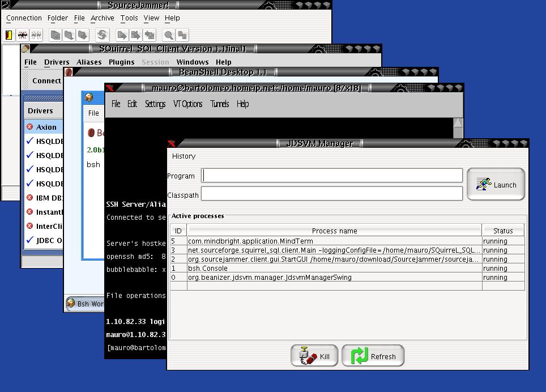Click the Program input field

[x=332, y=176]
